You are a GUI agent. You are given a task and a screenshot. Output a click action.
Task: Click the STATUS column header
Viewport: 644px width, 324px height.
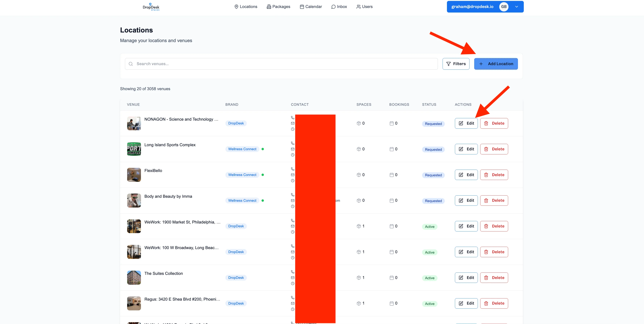429,105
